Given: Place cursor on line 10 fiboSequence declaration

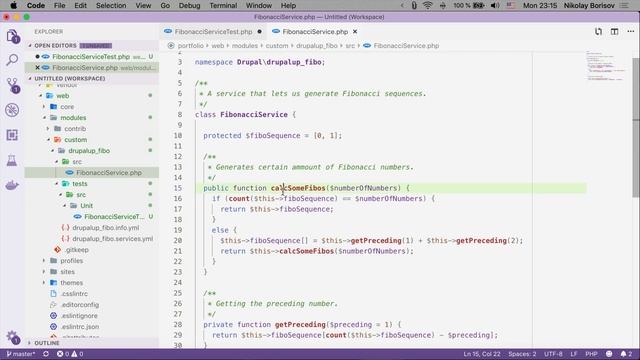Looking at the screenshot, I should point(273,136).
